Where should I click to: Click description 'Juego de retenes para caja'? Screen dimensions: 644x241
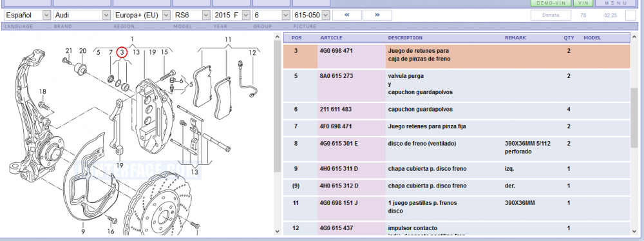click(419, 55)
